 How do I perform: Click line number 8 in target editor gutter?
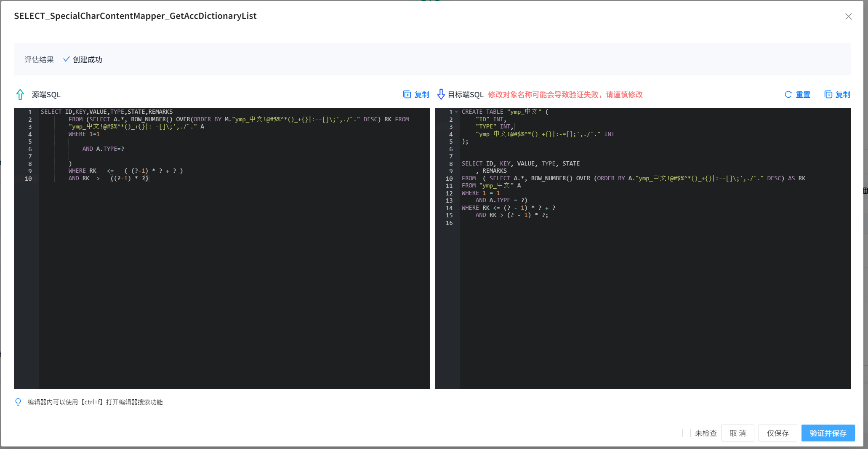tap(451, 164)
